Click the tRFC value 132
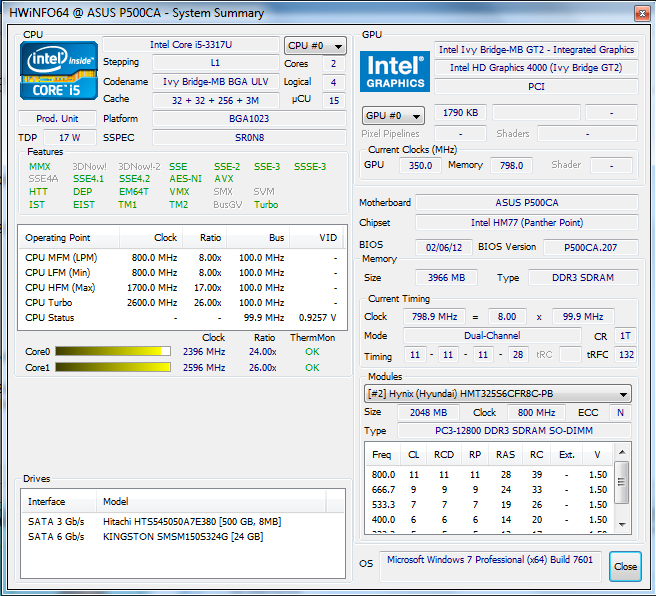This screenshot has width=656, height=596. (626, 355)
